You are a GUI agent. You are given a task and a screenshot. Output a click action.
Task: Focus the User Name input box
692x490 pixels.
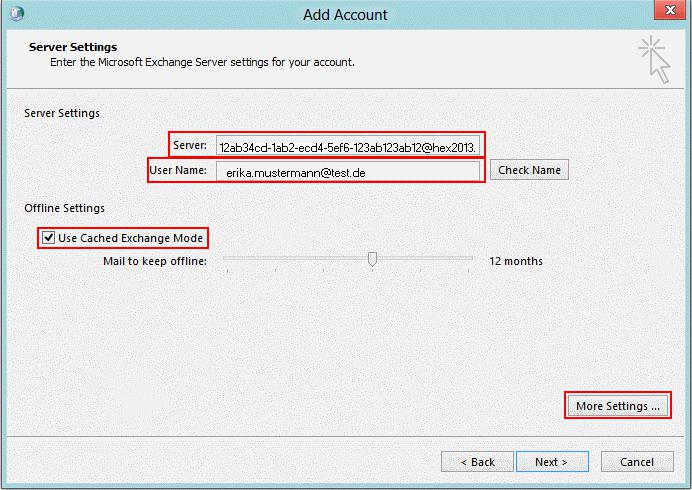click(347, 171)
